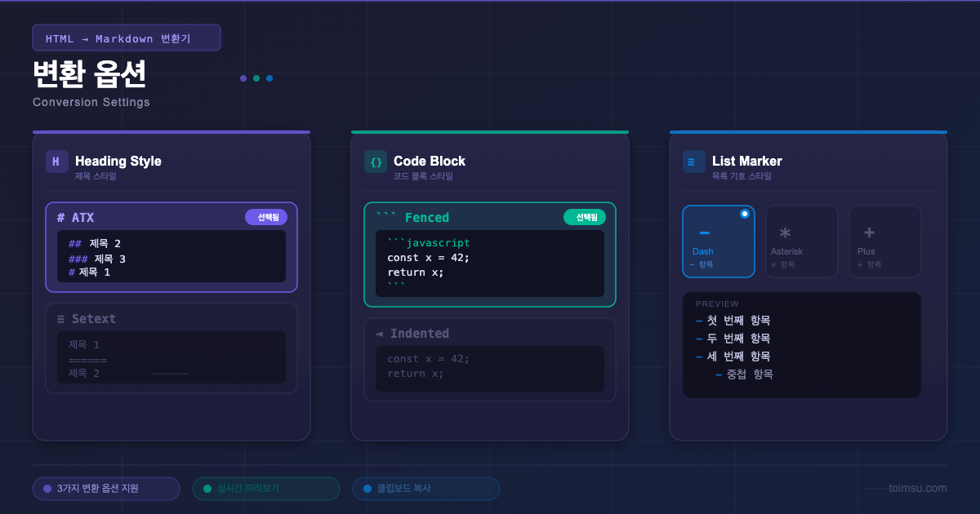This screenshot has width=980, height=514.
Task: Select the Indented code block option
Action: (490, 359)
